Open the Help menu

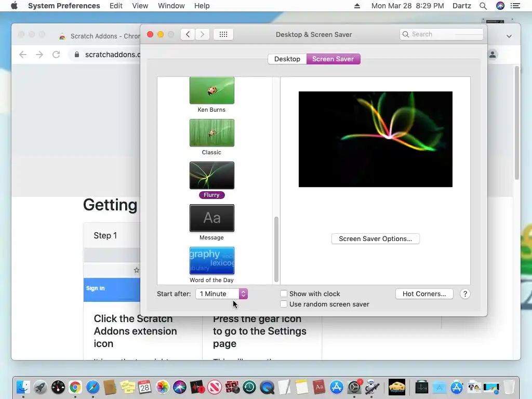coord(202,6)
